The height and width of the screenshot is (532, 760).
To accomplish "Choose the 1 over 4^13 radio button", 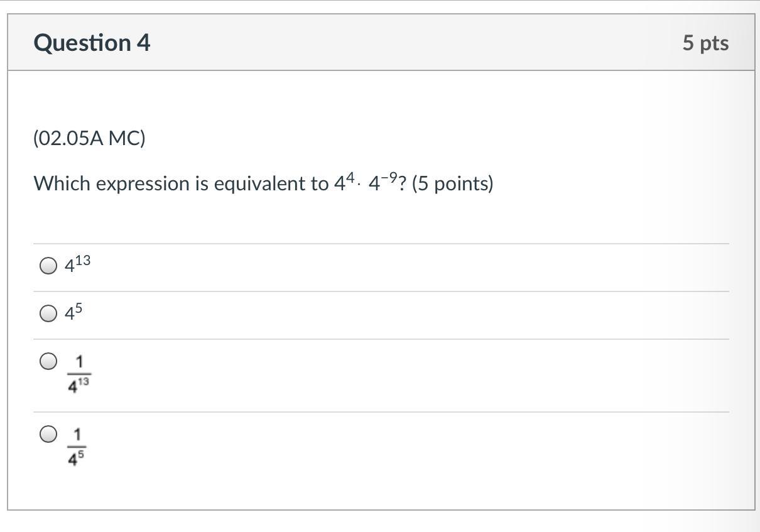I will 48,361.
